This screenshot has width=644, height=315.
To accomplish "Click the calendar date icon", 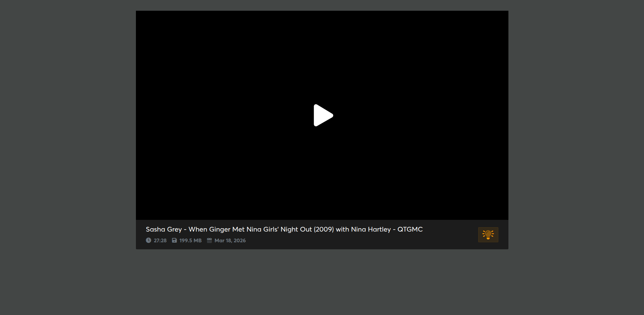I will (209, 240).
